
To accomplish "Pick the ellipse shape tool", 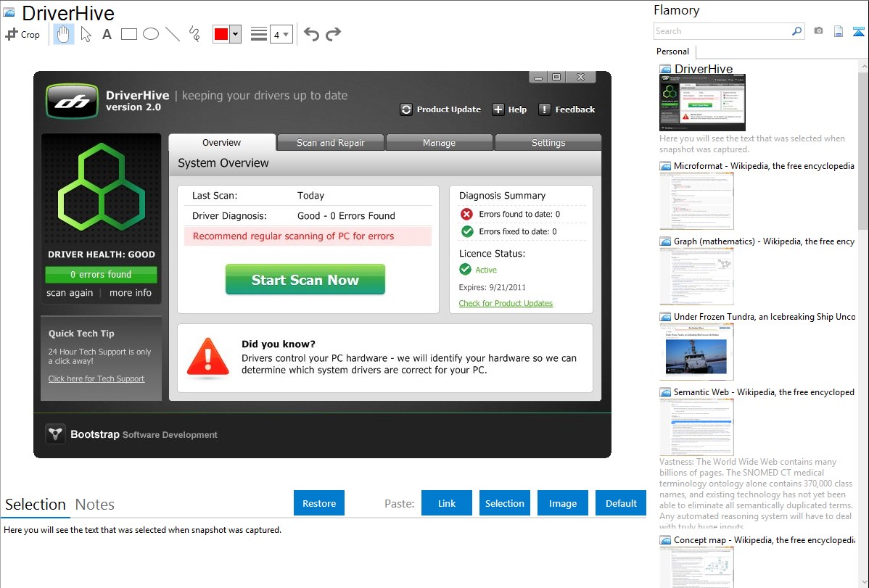I will (151, 34).
